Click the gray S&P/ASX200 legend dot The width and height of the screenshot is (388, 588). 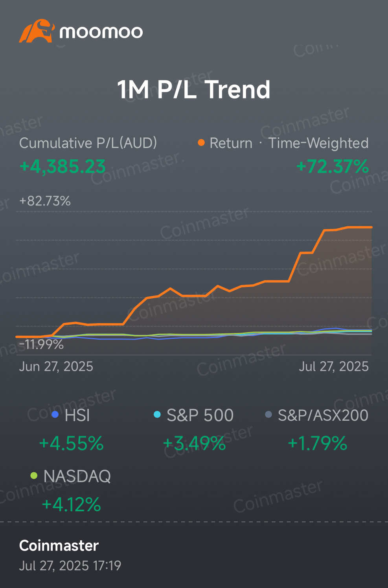pyautogui.click(x=269, y=414)
